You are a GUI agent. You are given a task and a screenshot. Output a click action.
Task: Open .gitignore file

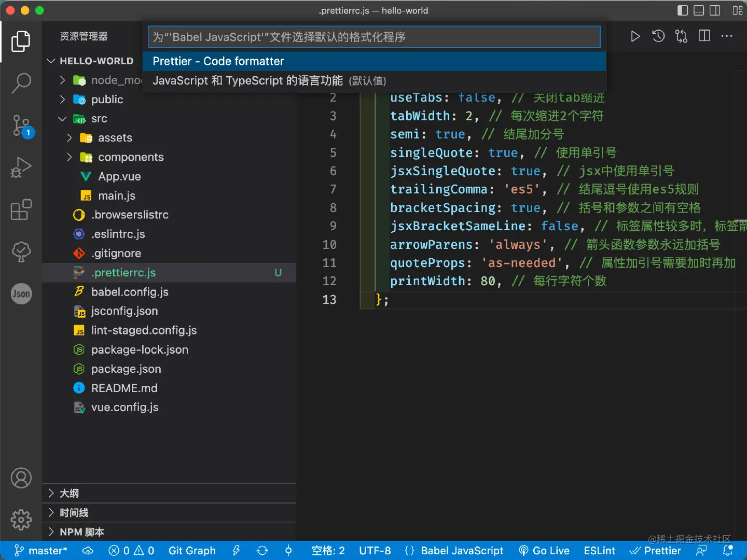tap(169, 253)
